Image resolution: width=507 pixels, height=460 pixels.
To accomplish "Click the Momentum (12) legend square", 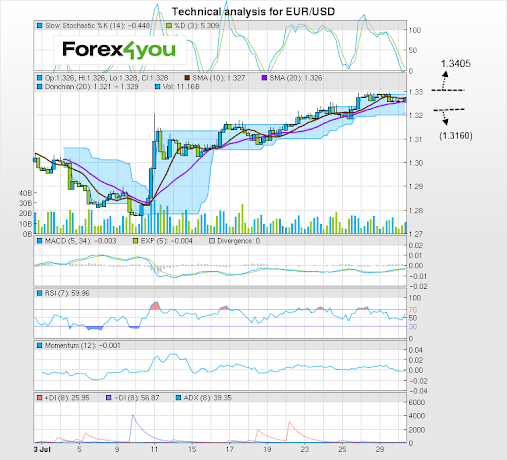I will [40, 345].
